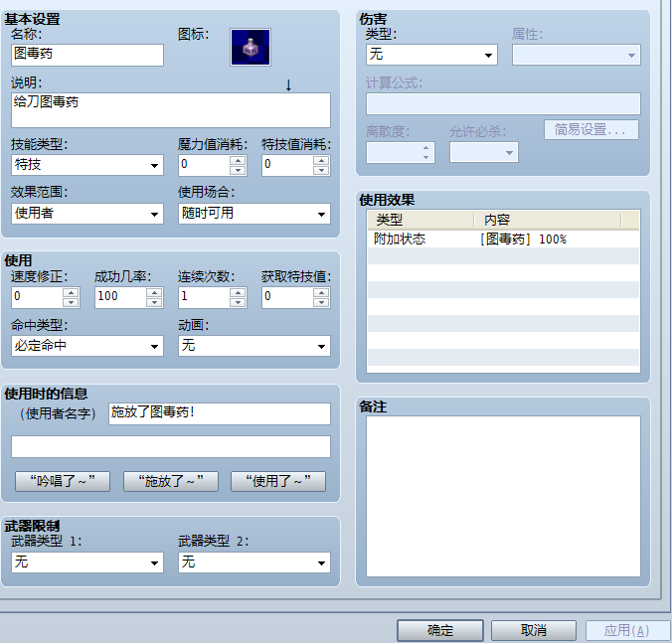Click the skill icon image picker
This screenshot has width=672, height=643.
point(251,47)
